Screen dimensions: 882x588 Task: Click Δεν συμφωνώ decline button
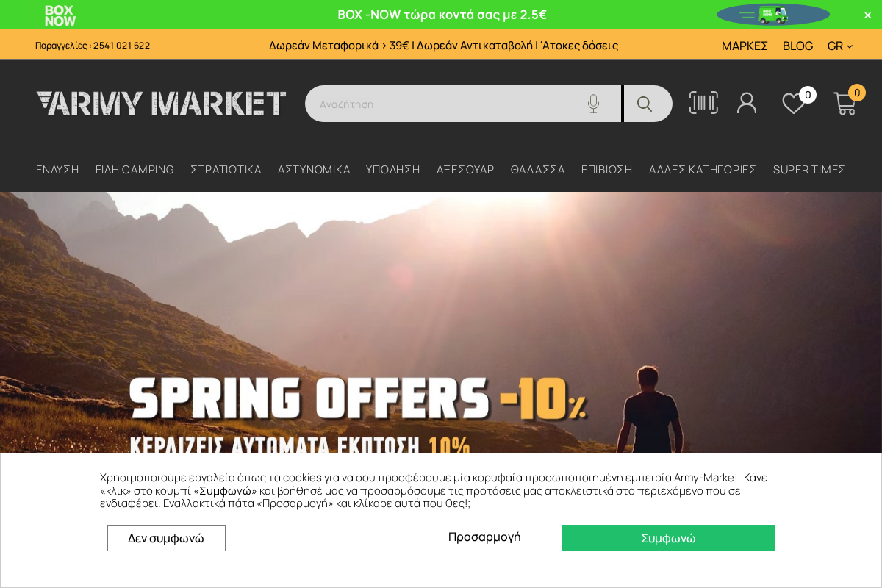click(166, 538)
